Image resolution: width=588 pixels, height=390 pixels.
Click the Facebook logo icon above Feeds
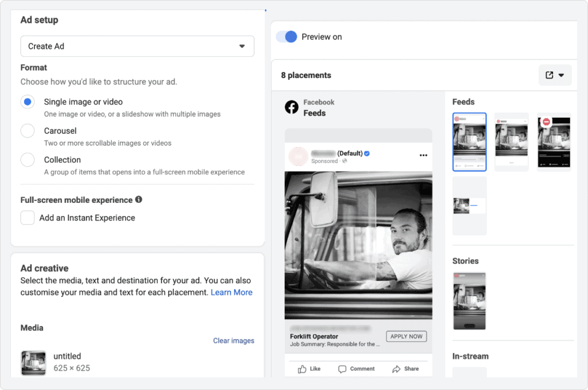[292, 107]
